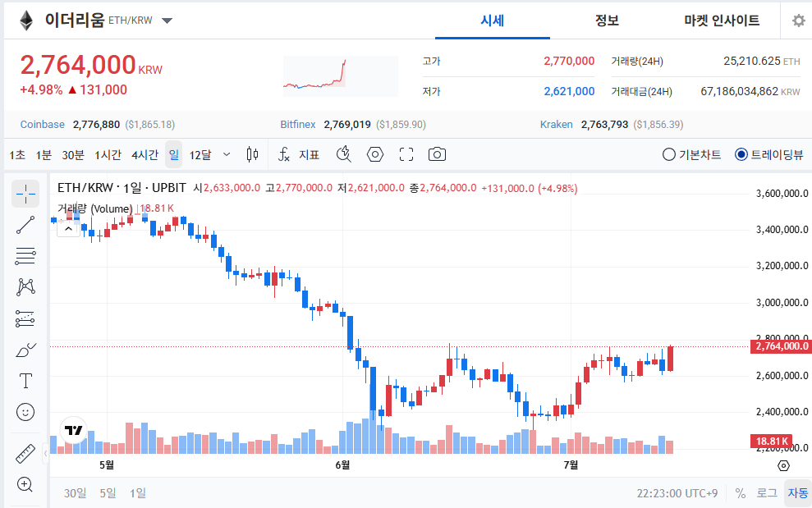Collapse the drawing toolbar side arrow

point(46,454)
